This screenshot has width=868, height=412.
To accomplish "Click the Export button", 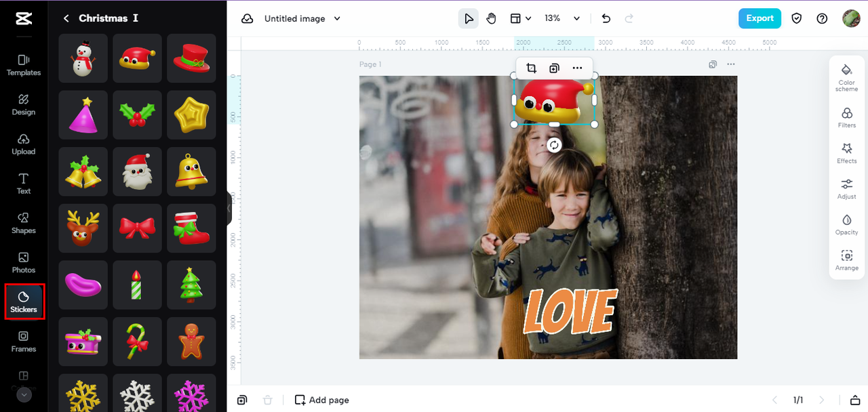I will 759,18.
